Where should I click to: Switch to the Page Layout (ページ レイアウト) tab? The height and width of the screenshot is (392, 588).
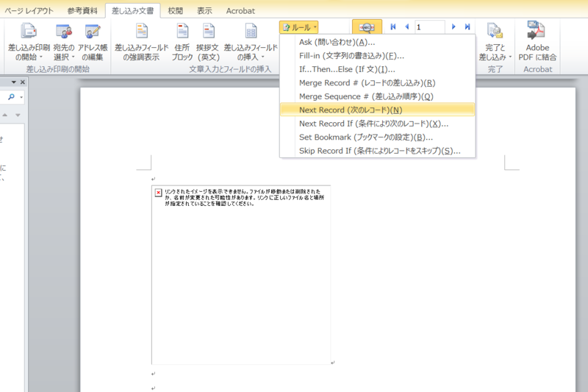click(x=29, y=11)
